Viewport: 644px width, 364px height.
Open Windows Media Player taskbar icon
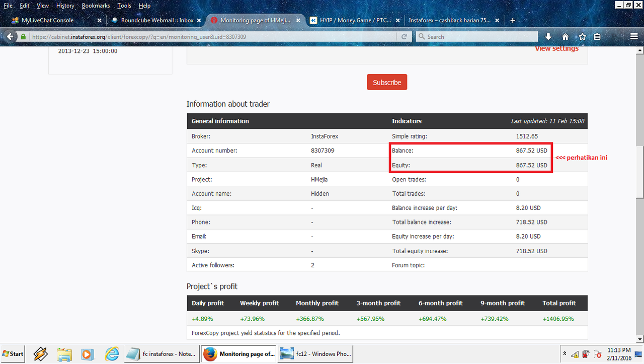point(88,354)
